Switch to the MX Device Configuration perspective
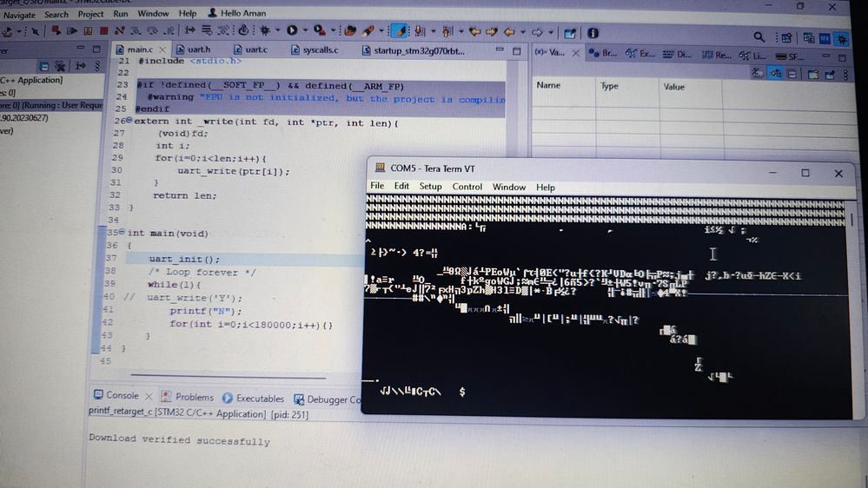Viewport: 868px width, 488px height. pyautogui.click(x=825, y=38)
